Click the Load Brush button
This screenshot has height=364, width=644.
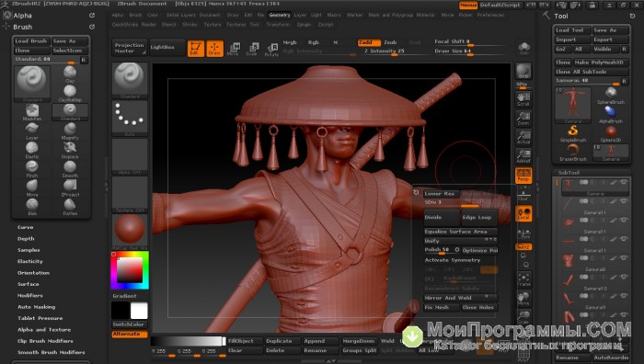(31, 41)
